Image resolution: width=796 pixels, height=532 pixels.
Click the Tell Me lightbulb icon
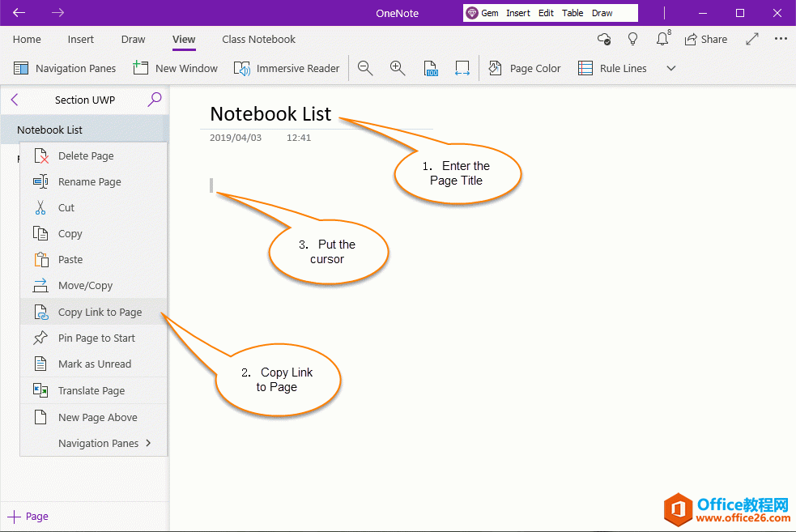point(632,39)
